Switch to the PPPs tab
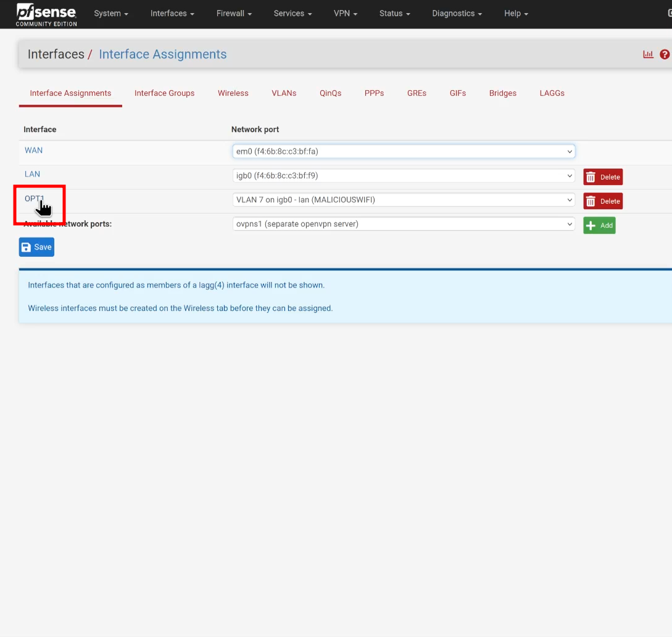 click(x=374, y=93)
